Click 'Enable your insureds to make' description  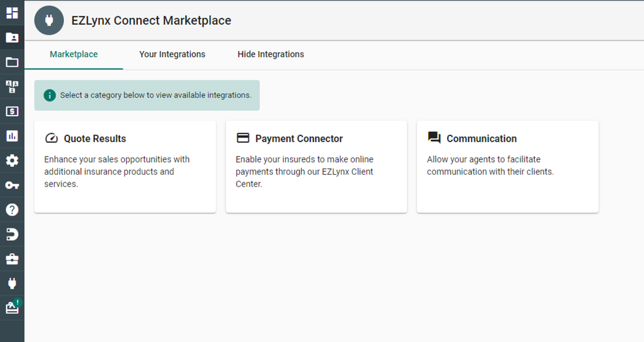point(305,172)
